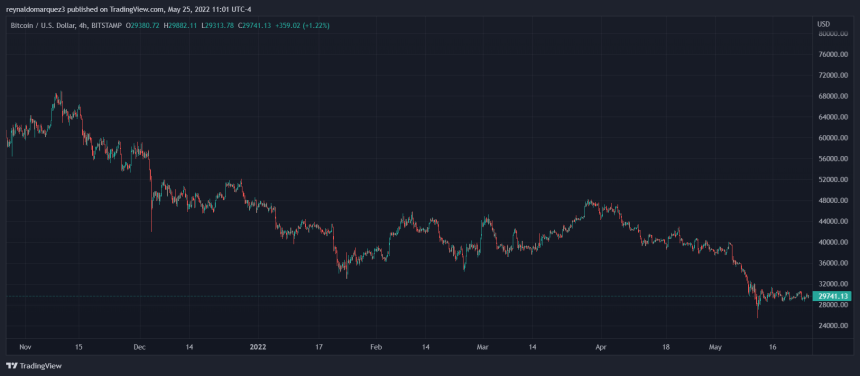860x376 pixels.
Task: Click the 44000.00 price axis label
Action: pyautogui.click(x=834, y=221)
